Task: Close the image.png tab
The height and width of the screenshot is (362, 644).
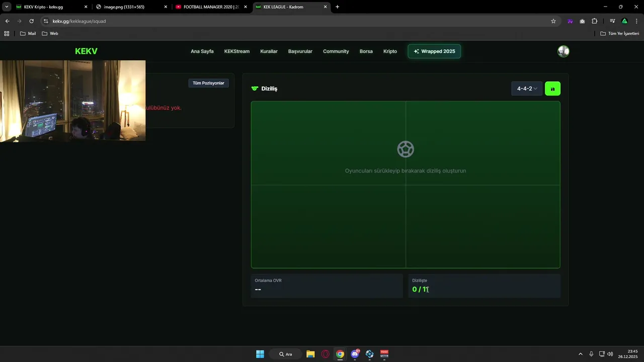Action: coord(166,7)
